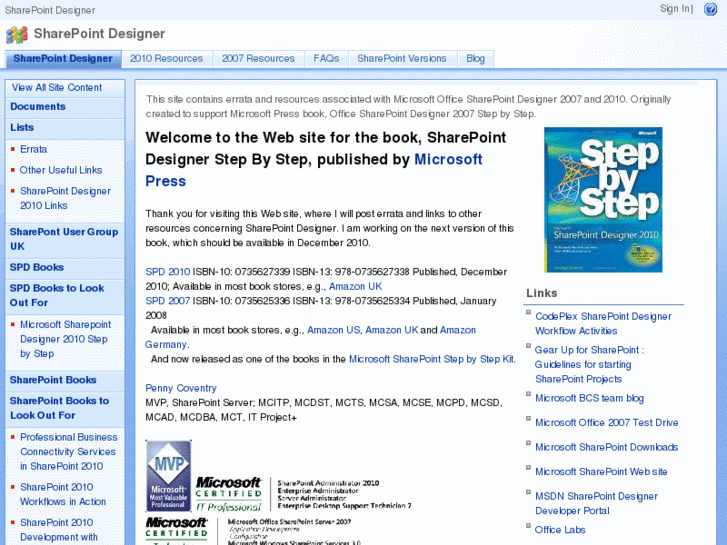Open SharePoint Designer 2010 Links list
The height and width of the screenshot is (545, 727).
[65, 198]
